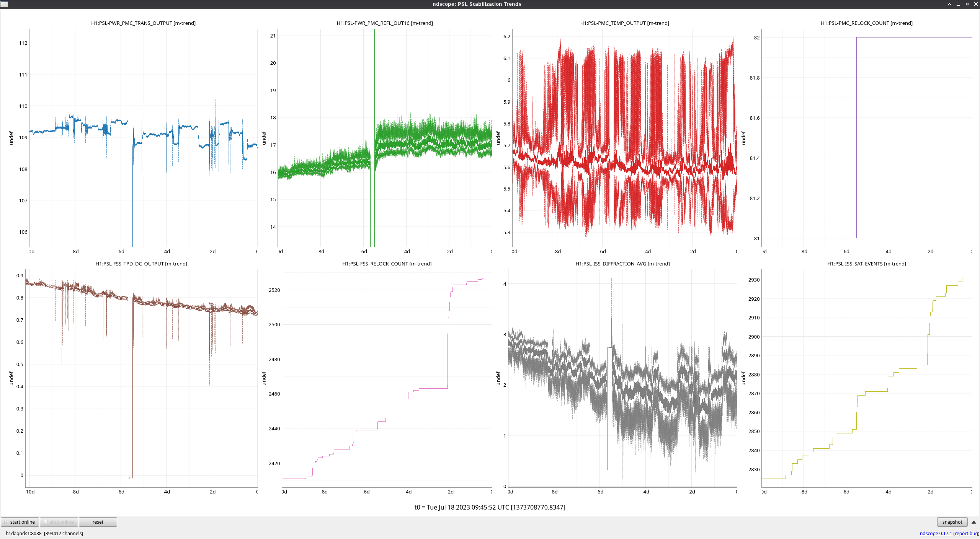980x539 pixels.
Task: Minimize the ndscope window
Action: coord(958,4)
